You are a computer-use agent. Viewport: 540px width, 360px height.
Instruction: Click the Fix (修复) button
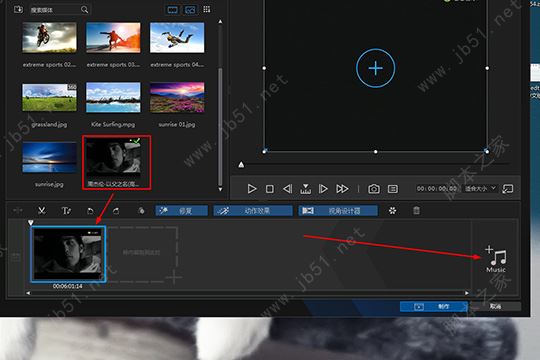pyautogui.click(x=181, y=210)
